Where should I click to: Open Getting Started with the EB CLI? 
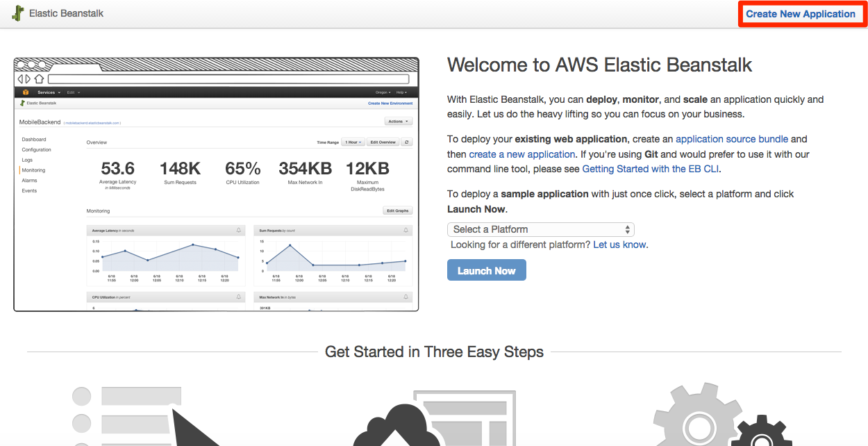tap(651, 169)
